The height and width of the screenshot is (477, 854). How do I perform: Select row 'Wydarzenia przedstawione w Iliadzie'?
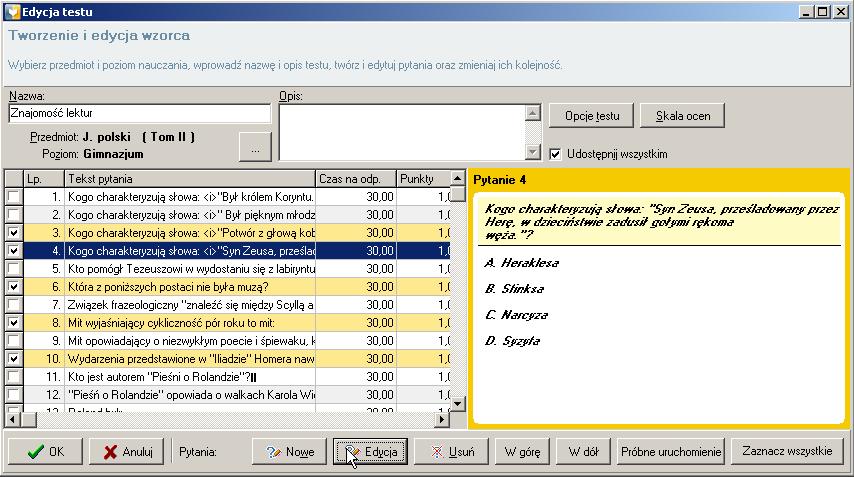click(228, 358)
